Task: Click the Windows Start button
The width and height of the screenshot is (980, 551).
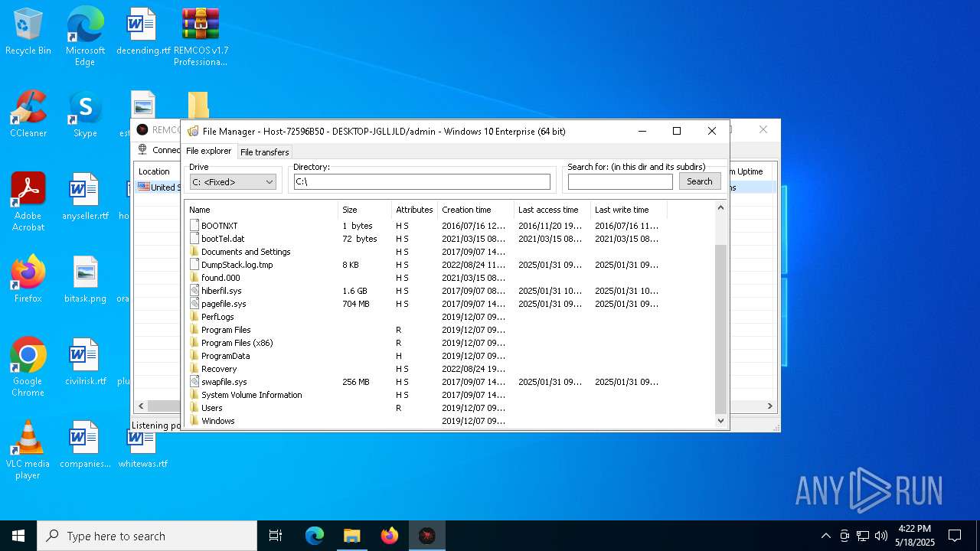Action: click(x=18, y=536)
